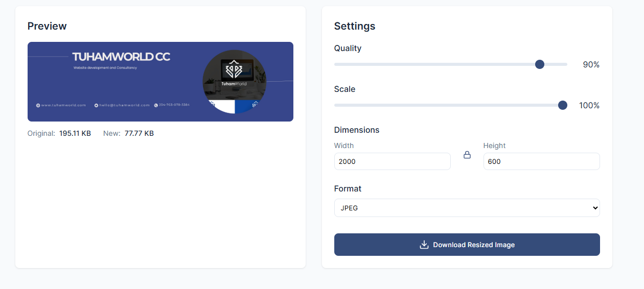644x289 pixels.
Task: Click Download Resized Image button
Action: click(467, 245)
